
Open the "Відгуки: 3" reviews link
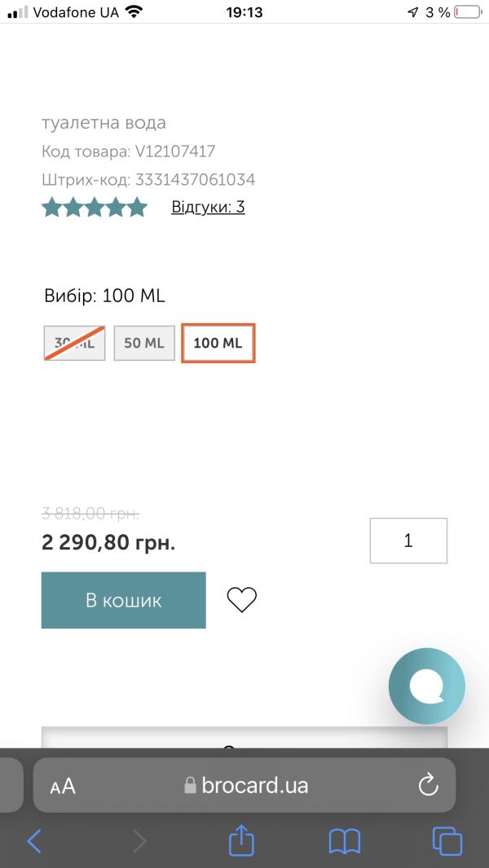[x=208, y=207]
